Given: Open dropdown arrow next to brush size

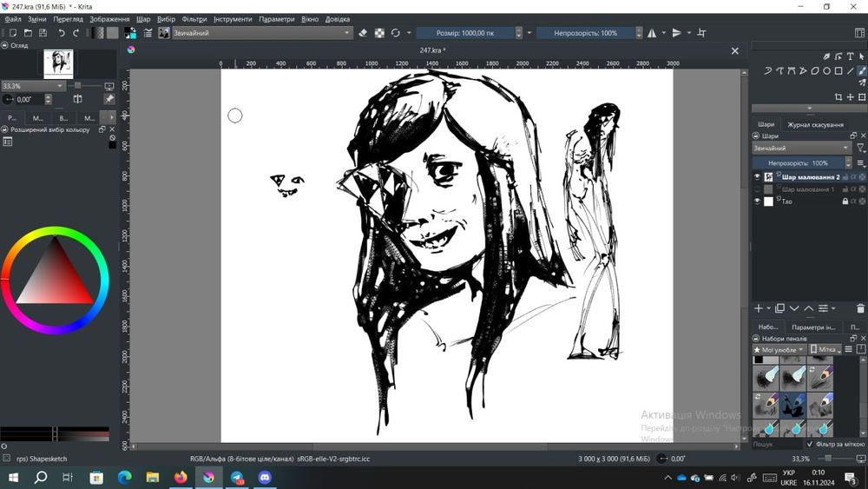Looking at the screenshot, I should coord(529,33).
